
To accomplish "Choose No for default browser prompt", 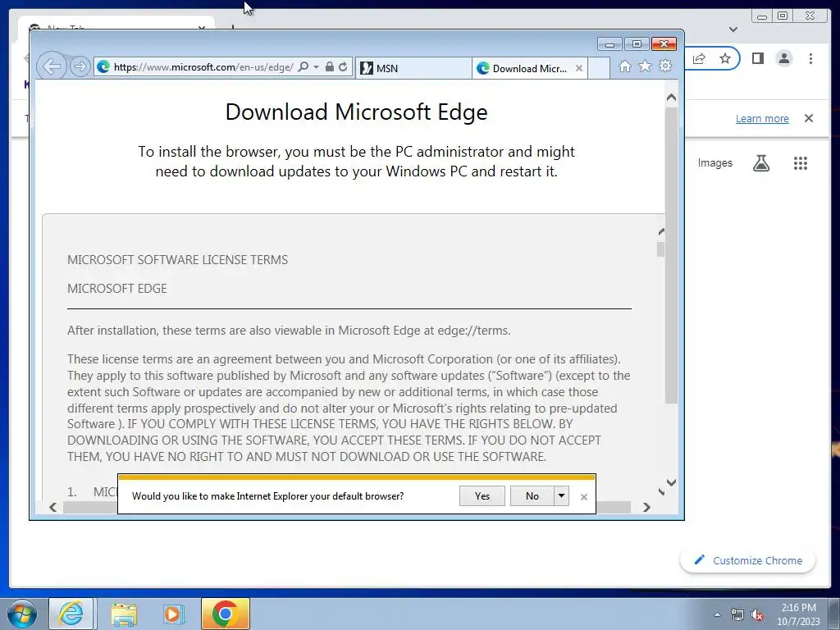I will [532, 496].
